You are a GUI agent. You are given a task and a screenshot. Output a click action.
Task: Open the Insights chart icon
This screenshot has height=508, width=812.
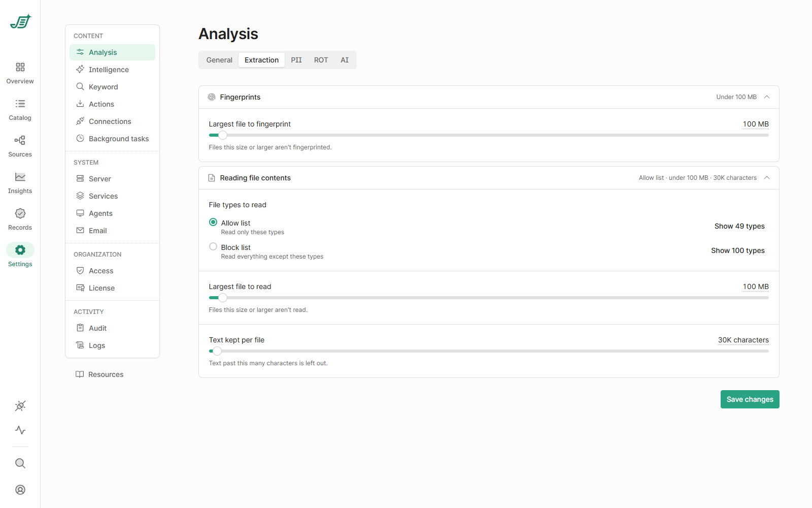coord(20,177)
